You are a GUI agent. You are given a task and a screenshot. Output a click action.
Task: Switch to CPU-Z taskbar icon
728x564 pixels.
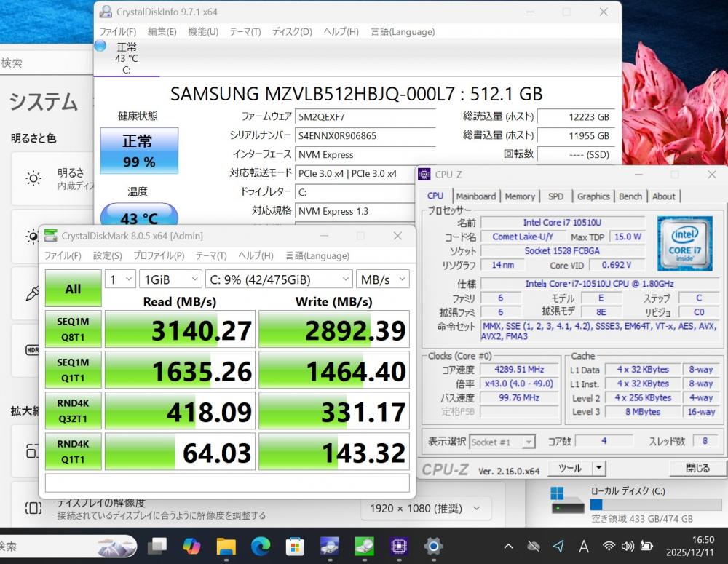coord(399,547)
